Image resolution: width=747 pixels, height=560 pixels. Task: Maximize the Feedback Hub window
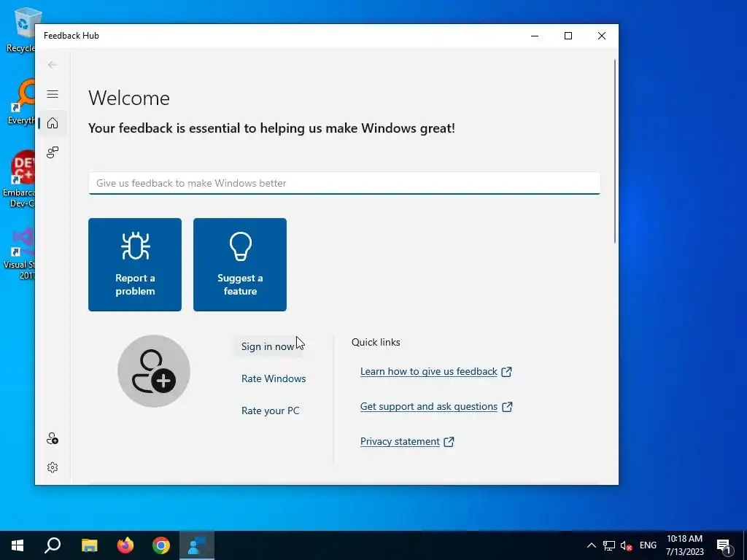pyautogui.click(x=568, y=36)
